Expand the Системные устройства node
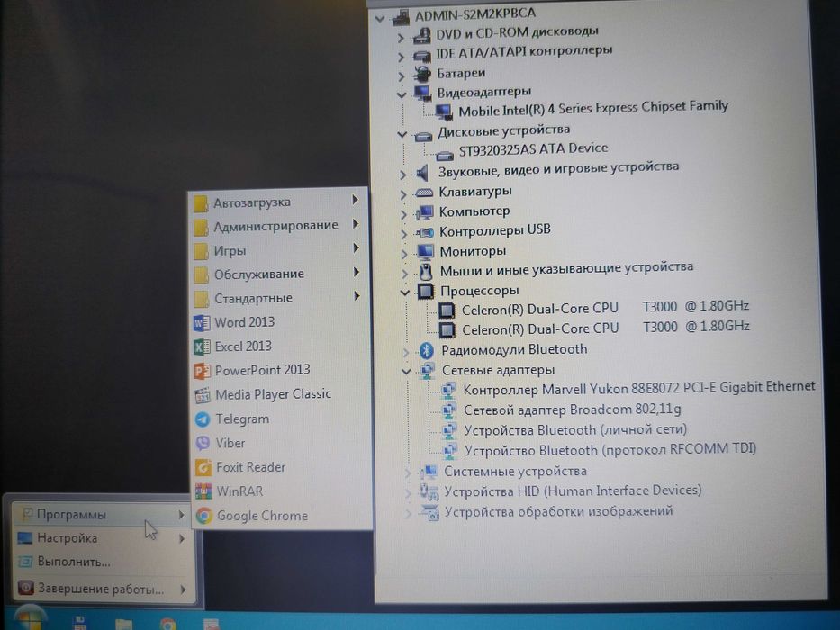840x630 pixels. 407,472
